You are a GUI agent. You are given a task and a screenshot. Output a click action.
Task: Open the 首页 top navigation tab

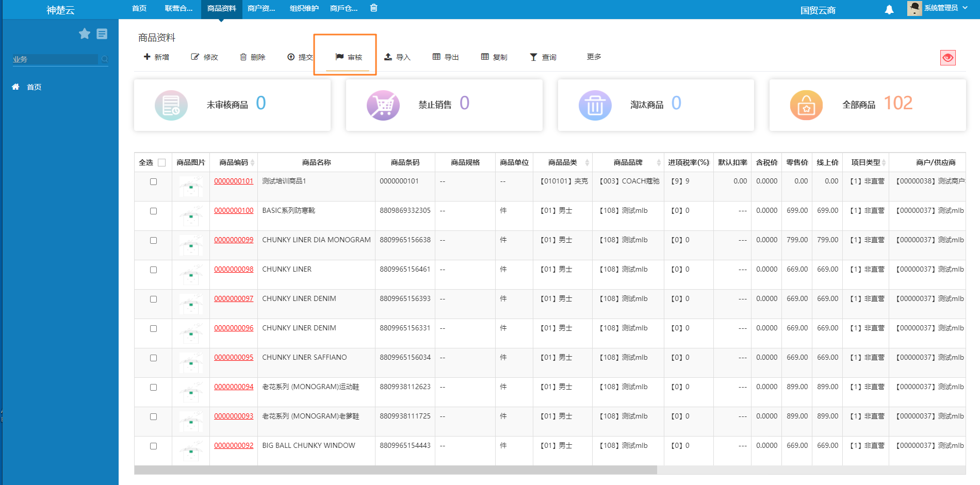click(x=139, y=8)
